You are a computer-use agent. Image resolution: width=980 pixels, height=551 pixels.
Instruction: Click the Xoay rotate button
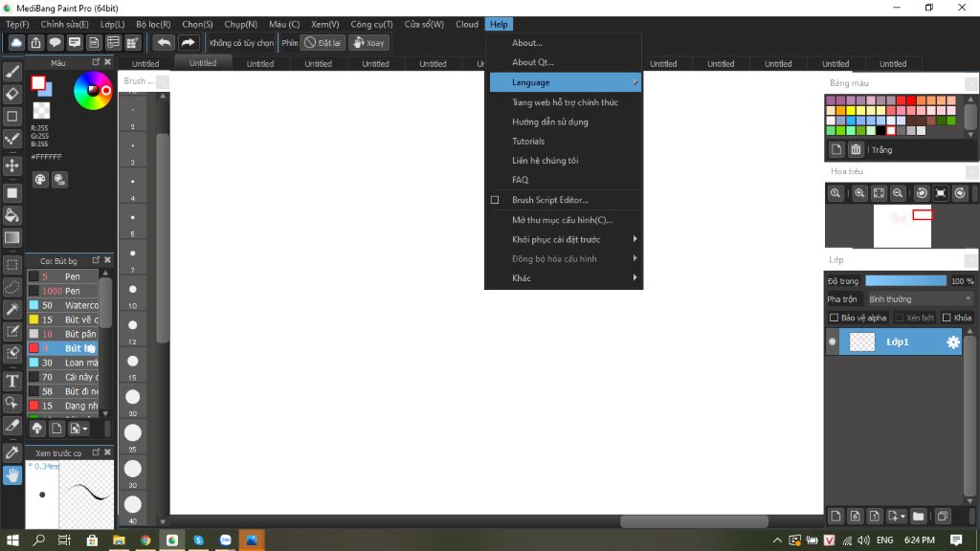[368, 42]
